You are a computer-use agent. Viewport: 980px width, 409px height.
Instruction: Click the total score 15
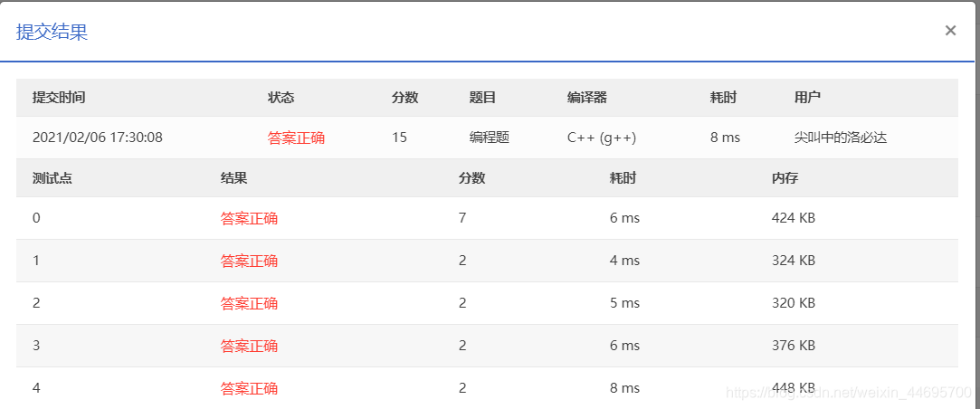399,138
